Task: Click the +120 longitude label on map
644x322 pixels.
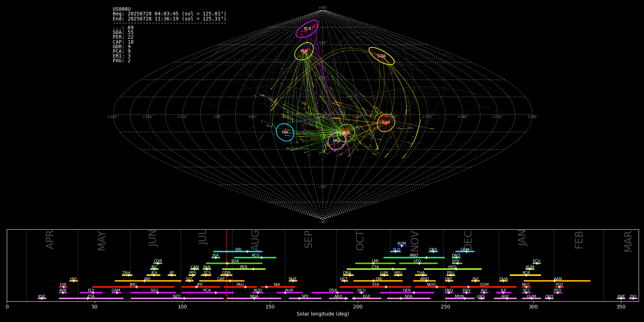Action: click(x=182, y=117)
